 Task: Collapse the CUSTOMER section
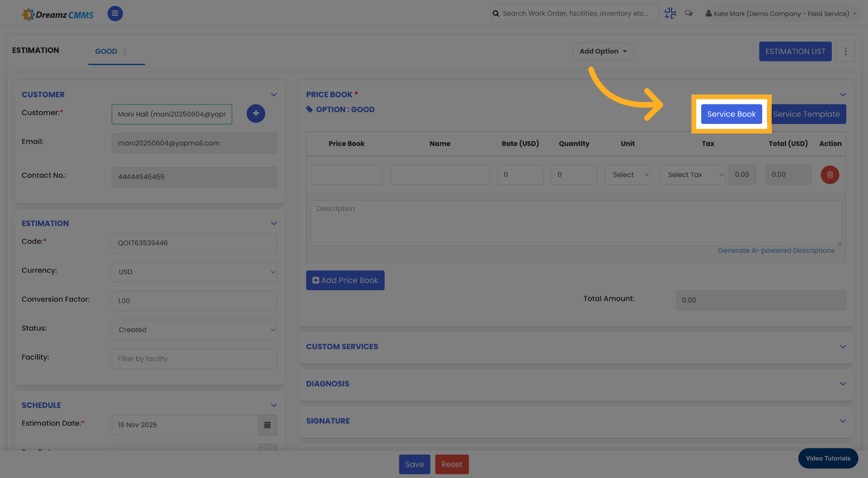[x=274, y=95]
